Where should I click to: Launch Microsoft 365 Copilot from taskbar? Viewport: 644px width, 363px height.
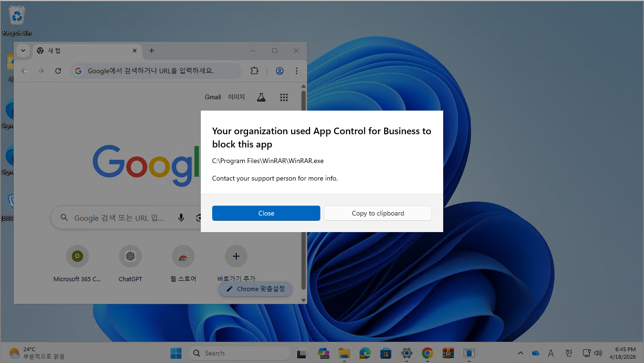(324, 353)
